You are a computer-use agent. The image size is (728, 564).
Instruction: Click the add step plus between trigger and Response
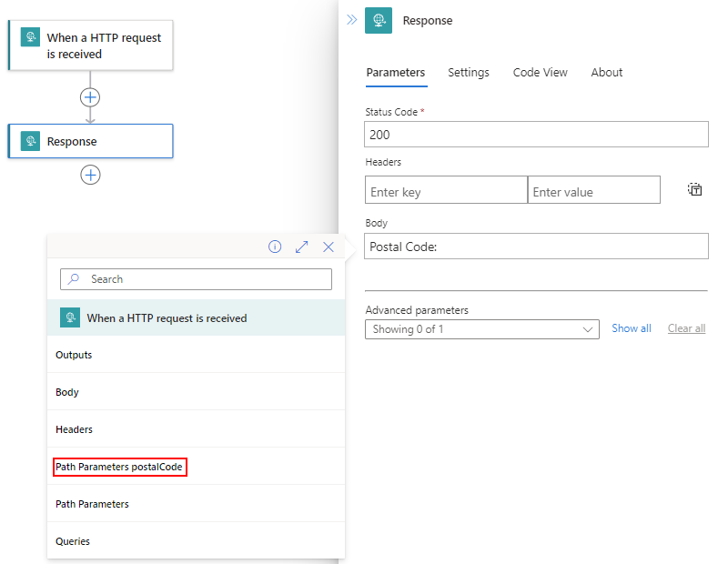point(90,97)
